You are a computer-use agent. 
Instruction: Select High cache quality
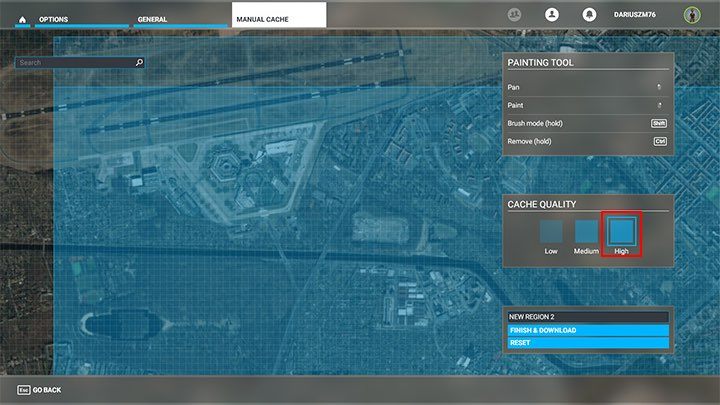[621, 231]
